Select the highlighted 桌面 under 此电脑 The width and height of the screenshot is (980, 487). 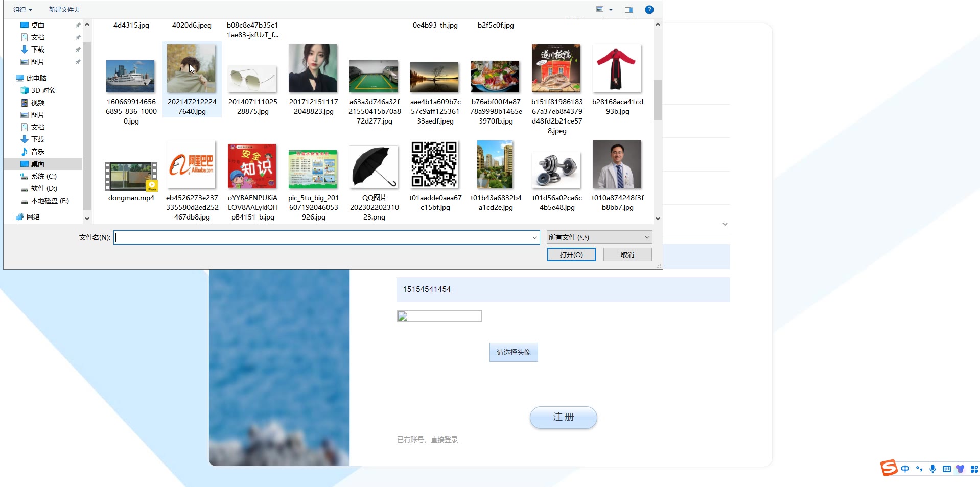pyautogui.click(x=43, y=164)
